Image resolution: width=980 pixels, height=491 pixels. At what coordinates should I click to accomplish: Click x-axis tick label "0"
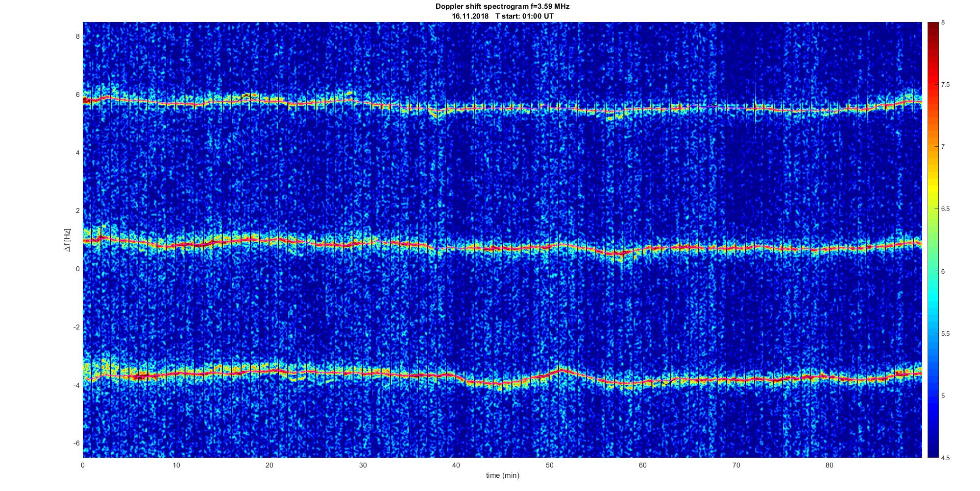click(x=83, y=465)
